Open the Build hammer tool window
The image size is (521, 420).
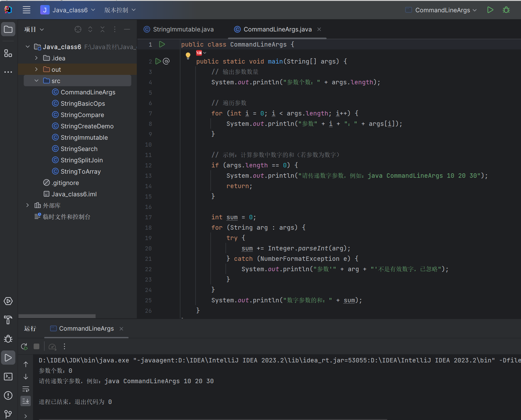(8, 320)
